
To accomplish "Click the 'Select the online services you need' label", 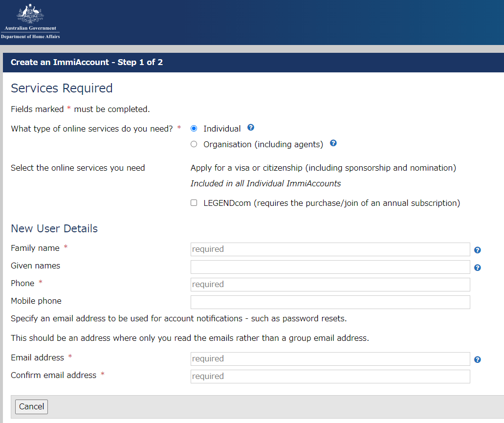I will 78,168.
